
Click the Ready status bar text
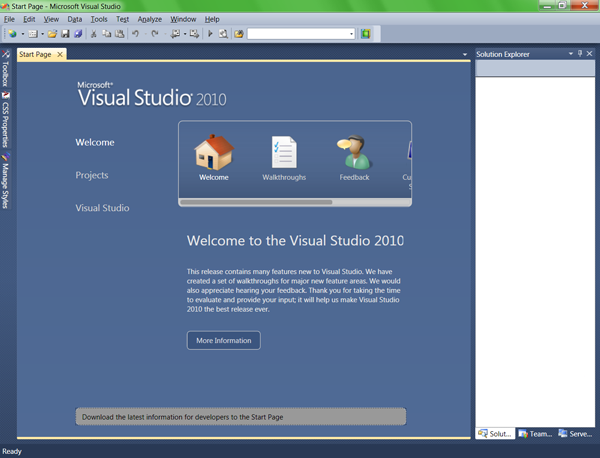[x=12, y=451]
